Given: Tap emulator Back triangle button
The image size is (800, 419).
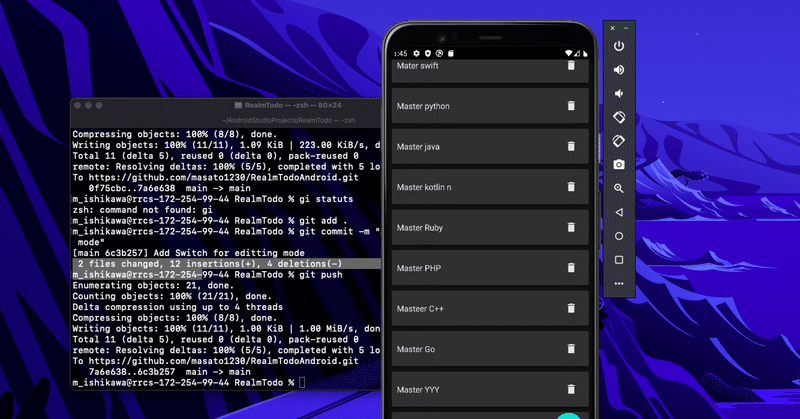Looking at the screenshot, I should [x=619, y=212].
